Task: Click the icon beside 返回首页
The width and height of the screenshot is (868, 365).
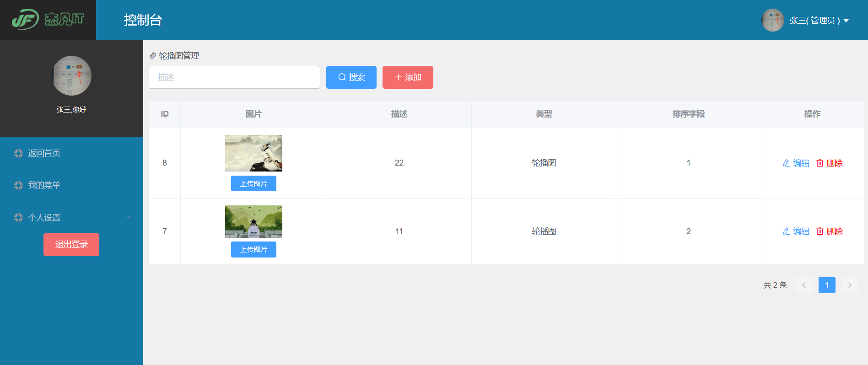Action: click(x=18, y=153)
